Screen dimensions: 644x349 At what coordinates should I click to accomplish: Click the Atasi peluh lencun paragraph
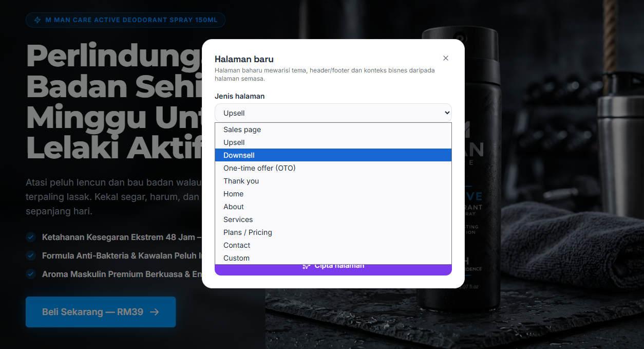[x=114, y=196]
